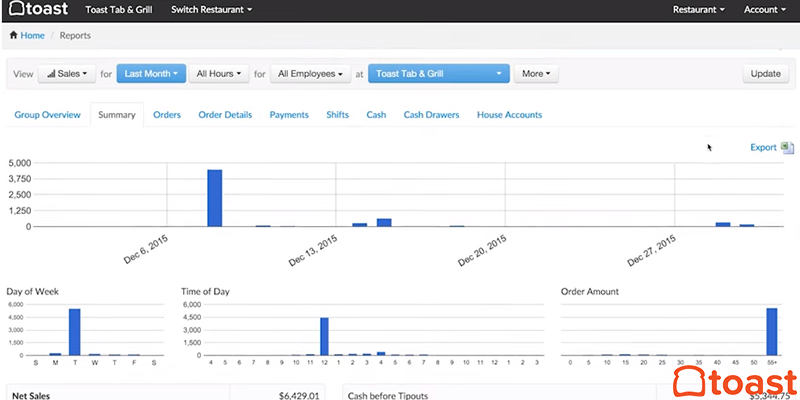Viewport: 800px width, 400px height.
Task: Select the Order Details tab
Action: click(x=225, y=115)
